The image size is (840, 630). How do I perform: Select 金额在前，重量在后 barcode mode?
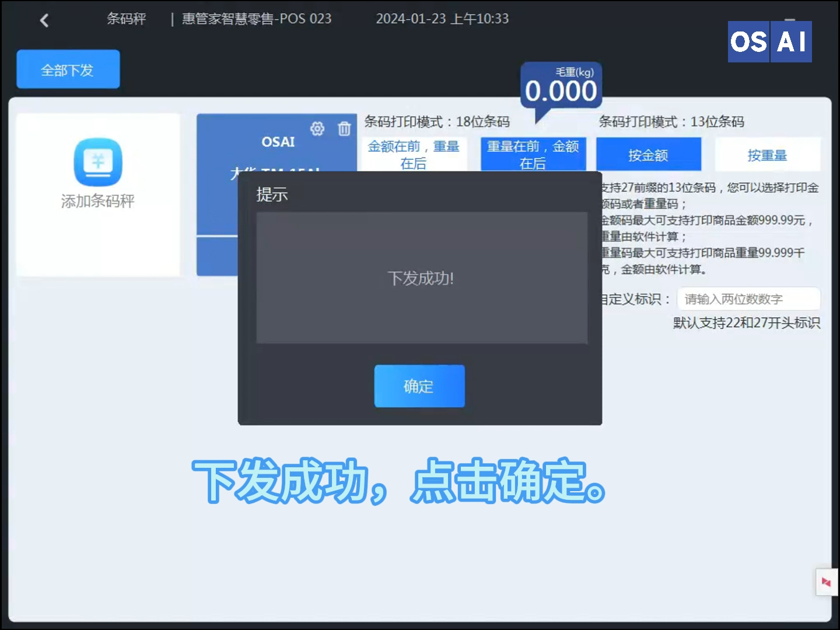tap(414, 155)
